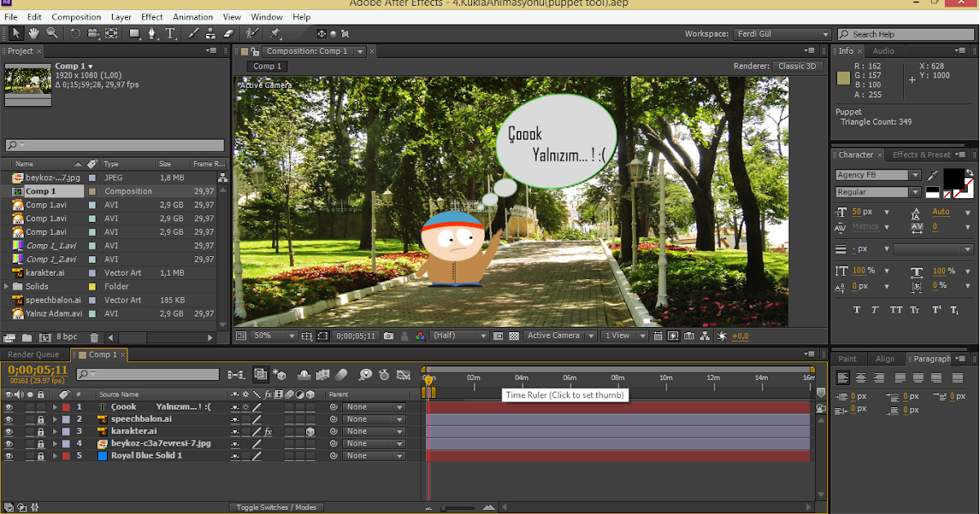This screenshot has width=980, height=514.
Task: Switch to Effects & Presets tab
Action: coord(921,154)
